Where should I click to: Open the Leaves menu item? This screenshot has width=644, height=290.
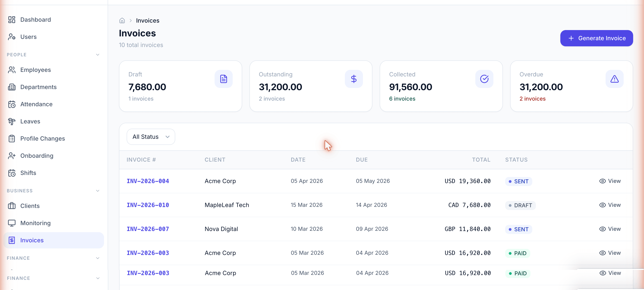(x=54, y=121)
